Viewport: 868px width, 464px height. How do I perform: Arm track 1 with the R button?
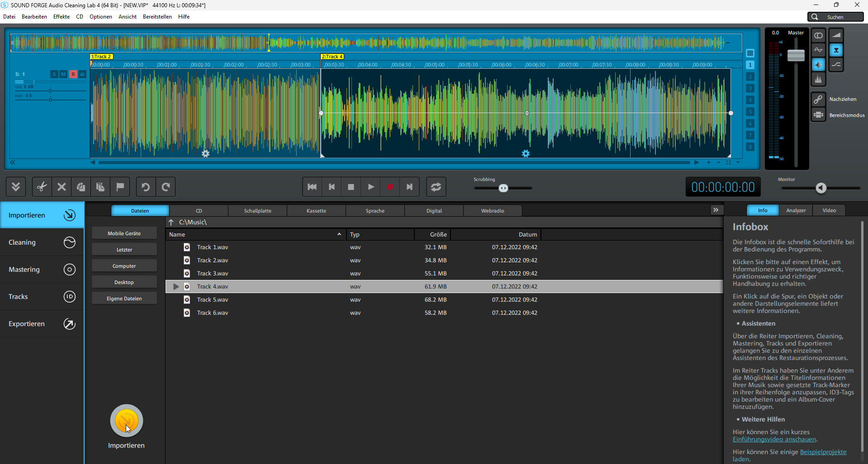tap(73, 74)
